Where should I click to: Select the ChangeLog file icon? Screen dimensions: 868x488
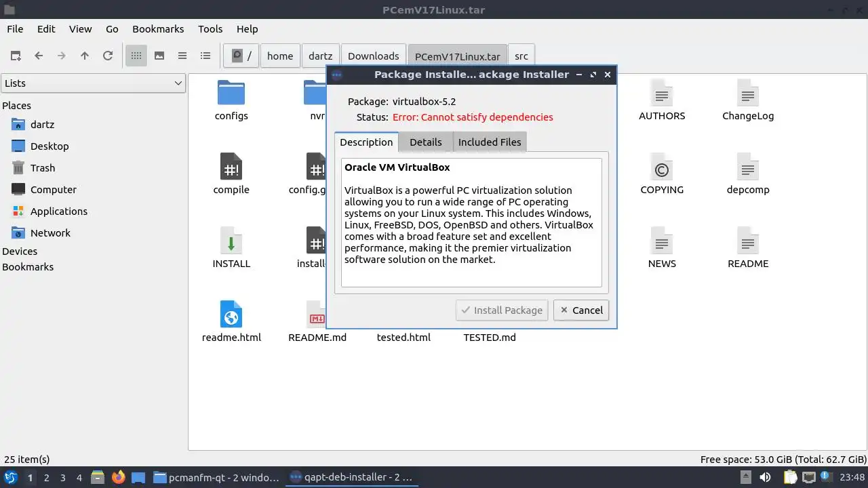click(x=748, y=93)
